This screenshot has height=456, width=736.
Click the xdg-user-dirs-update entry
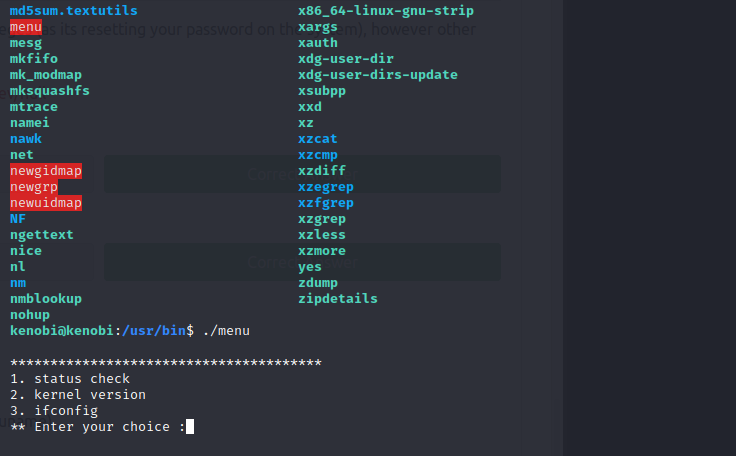378,75
